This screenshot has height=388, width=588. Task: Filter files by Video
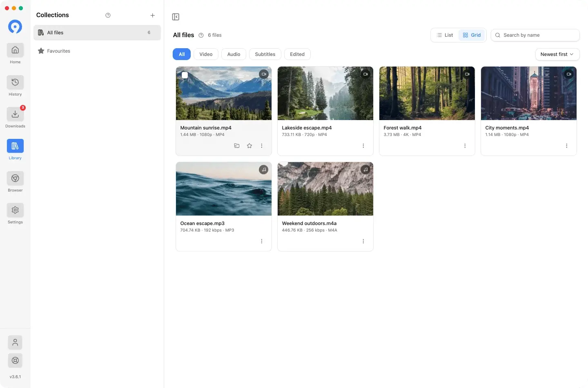[206, 54]
